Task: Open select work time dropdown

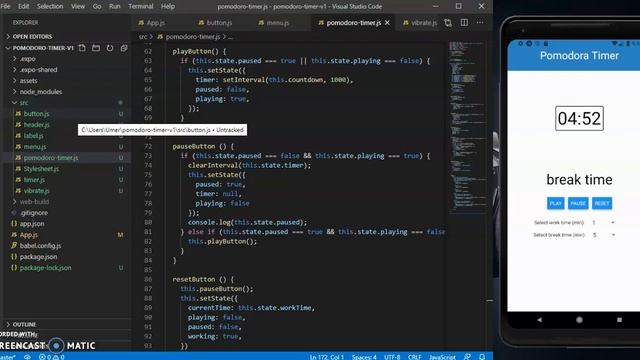Action: pyautogui.click(x=603, y=222)
